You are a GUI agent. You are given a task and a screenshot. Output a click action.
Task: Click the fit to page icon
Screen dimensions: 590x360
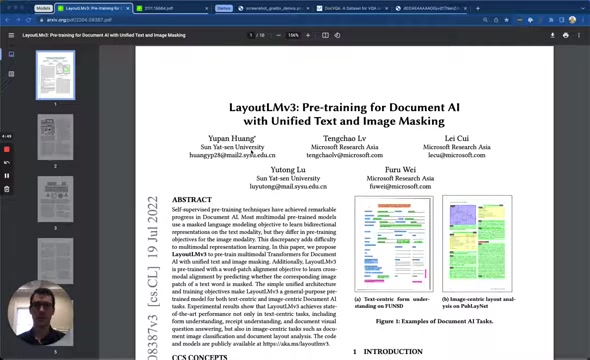(x=325, y=35)
